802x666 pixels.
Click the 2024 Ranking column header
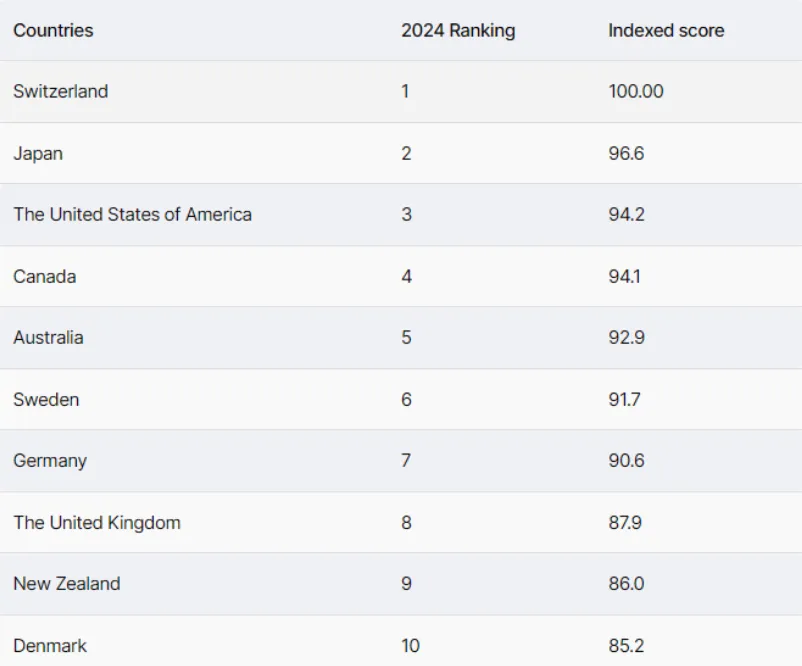(x=458, y=31)
